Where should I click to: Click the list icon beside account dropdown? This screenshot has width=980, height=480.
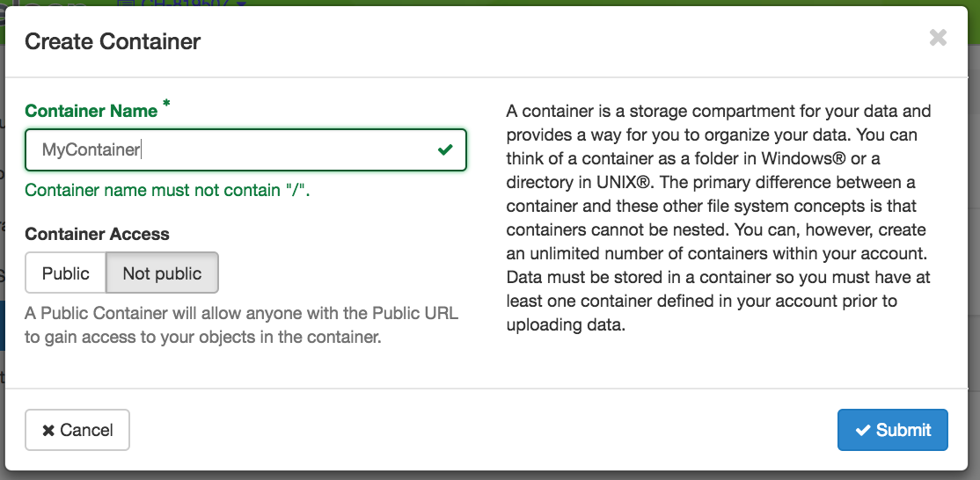tap(127, 4)
